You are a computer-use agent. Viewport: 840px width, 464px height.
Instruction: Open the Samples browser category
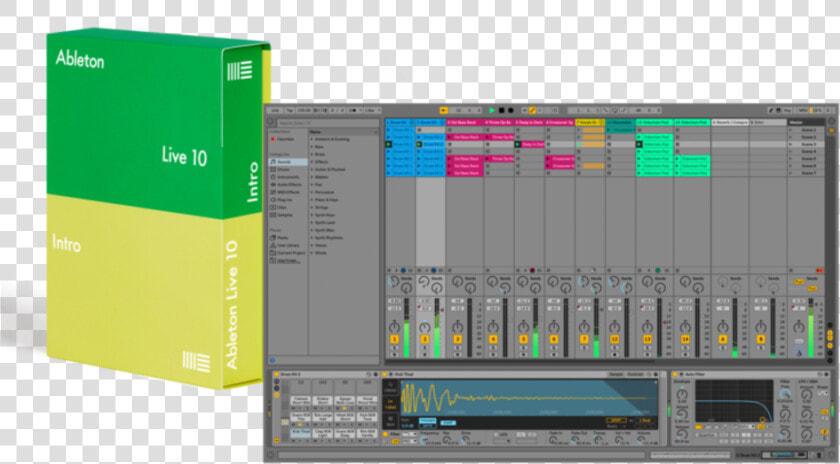pyautogui.click(x=283, y=215)
